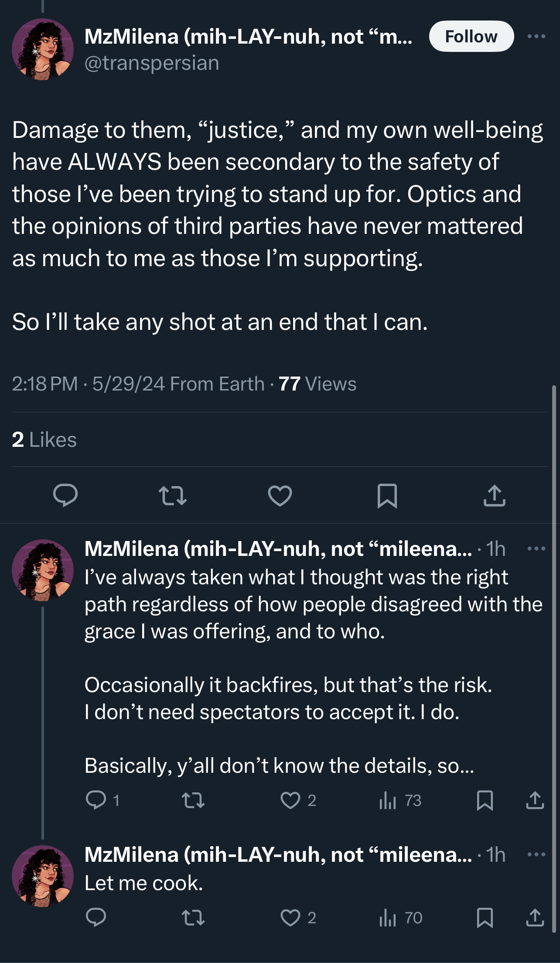Viewport: 560px width, 963px height.
Task: Open more options on 'right path' reply
Action: [x=536, y=548]
